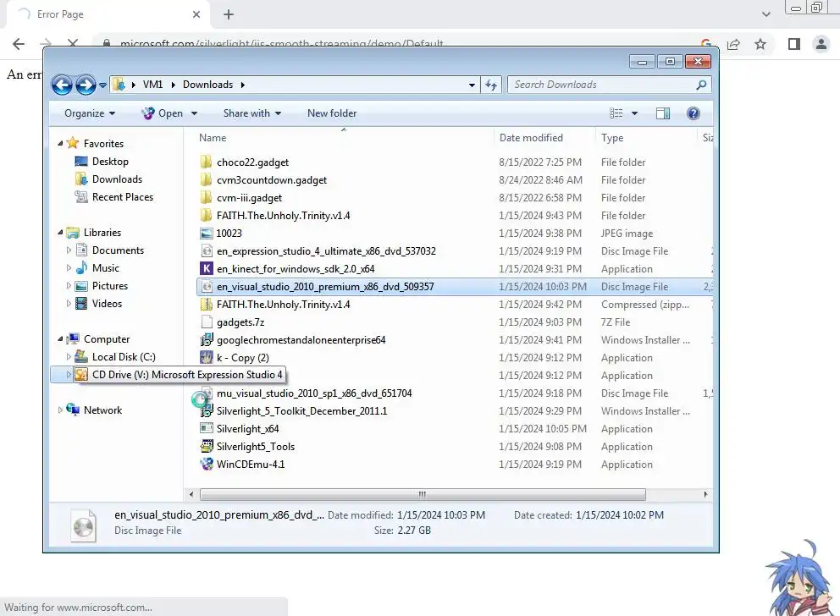Expand the Open button dropdown arrow
840x616 pixels.
(x=194, y=113)
